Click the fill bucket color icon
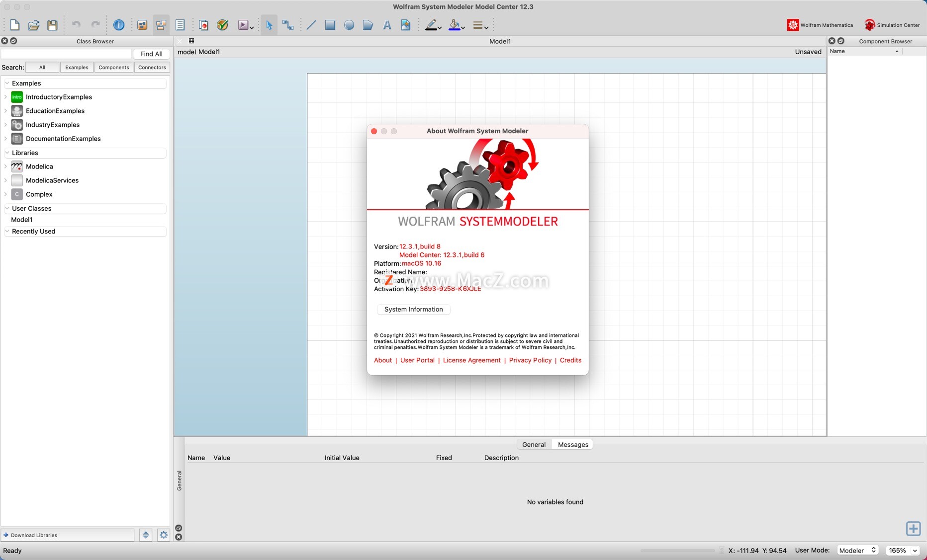 [x=454, y=25]
